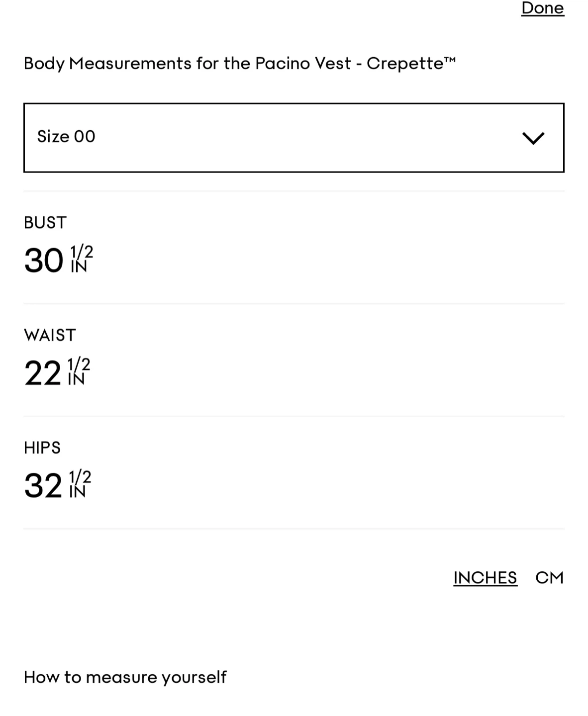Click the trademark symbol after Crepette
The width and height of the screenshot is (588, 716).
pos(450,60)
